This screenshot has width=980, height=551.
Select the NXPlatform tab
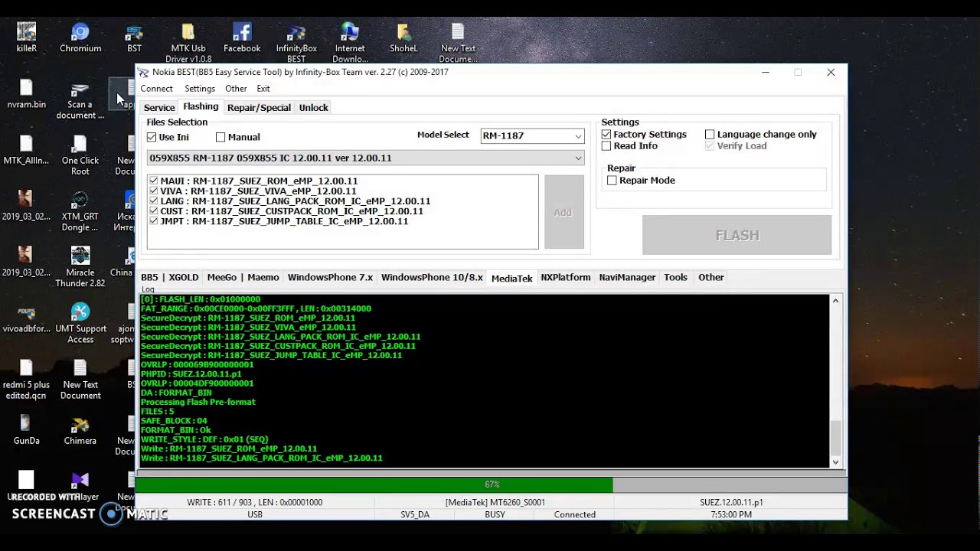coord(566,277)
